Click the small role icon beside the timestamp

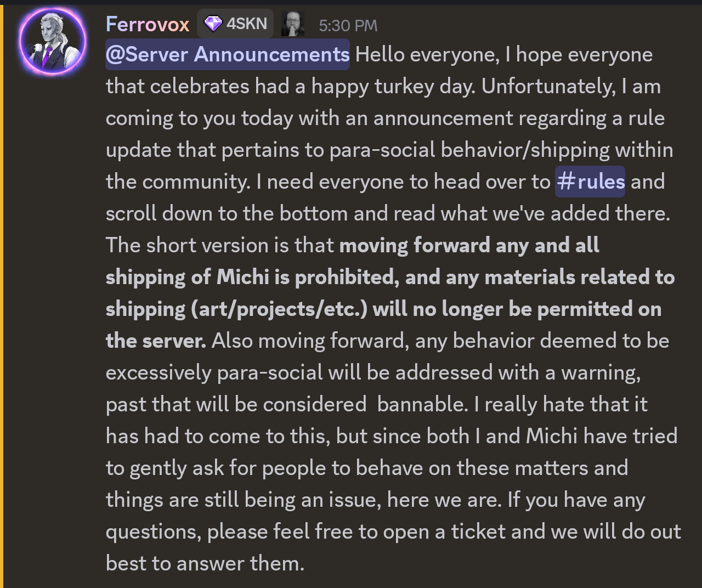click(x=293, y=24)
